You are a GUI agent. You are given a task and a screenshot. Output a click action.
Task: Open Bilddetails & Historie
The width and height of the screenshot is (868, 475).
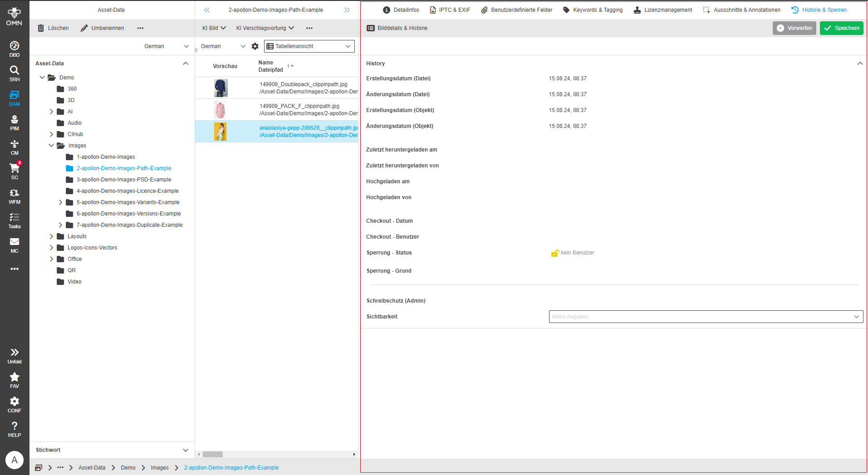397,28
